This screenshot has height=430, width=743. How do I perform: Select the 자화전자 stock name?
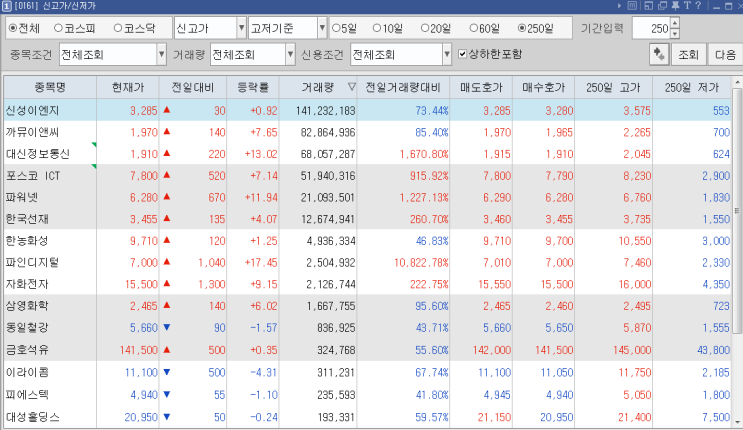[27, 284]
